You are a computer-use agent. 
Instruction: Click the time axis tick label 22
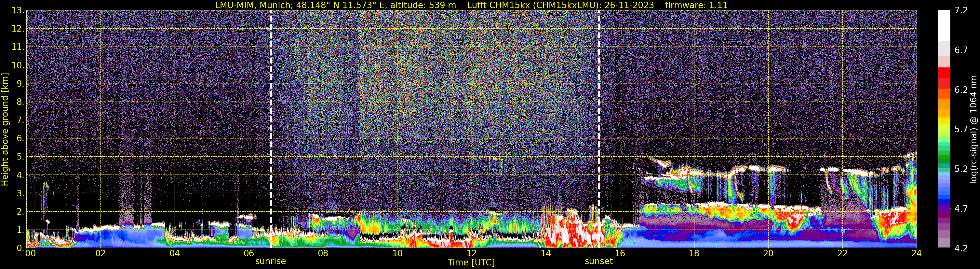pyautogui.click(x=842, y=253)
